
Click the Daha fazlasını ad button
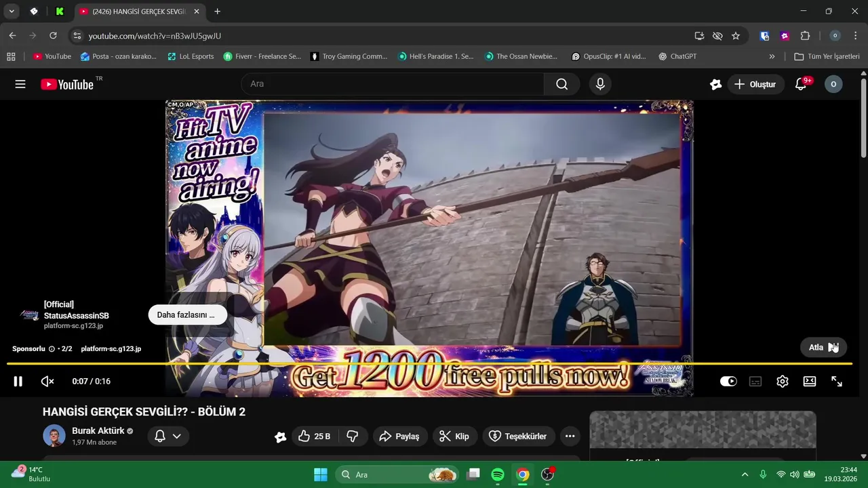pyautogui.click(x=188, y=314)
